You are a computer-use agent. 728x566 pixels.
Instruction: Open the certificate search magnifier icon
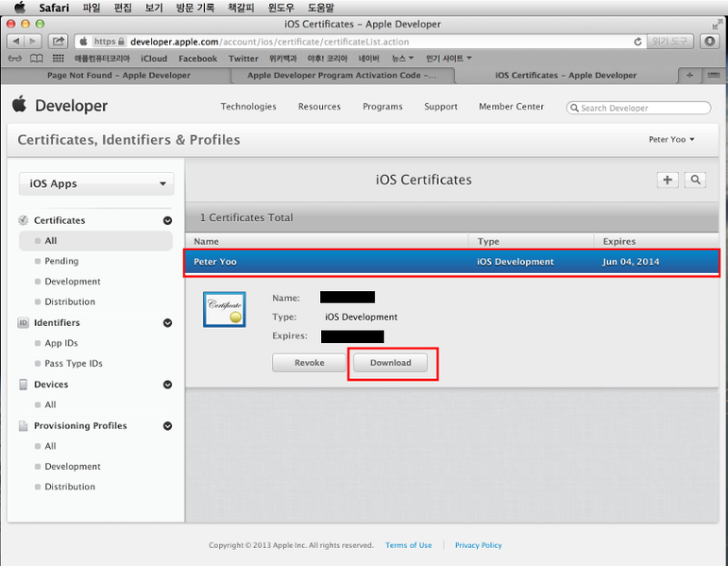coord(695,180)
